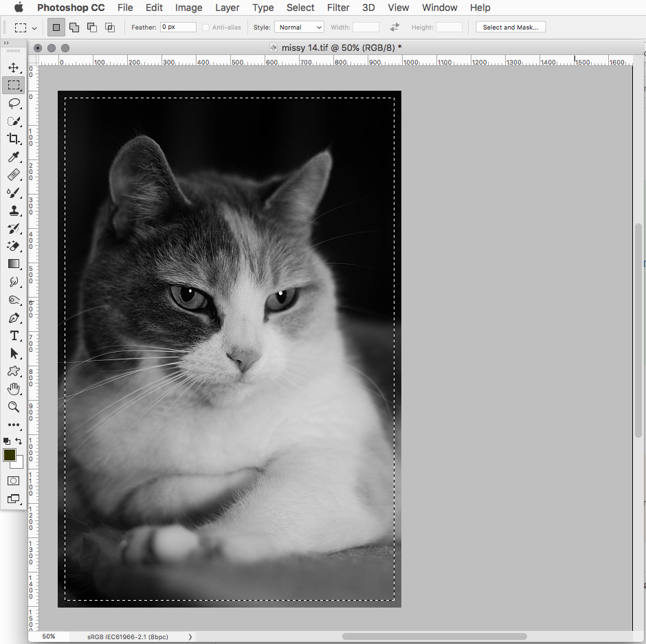Viewport: 646px width, 644px height.
Task: Click the foreground color swatch
Action: (9, 455)
